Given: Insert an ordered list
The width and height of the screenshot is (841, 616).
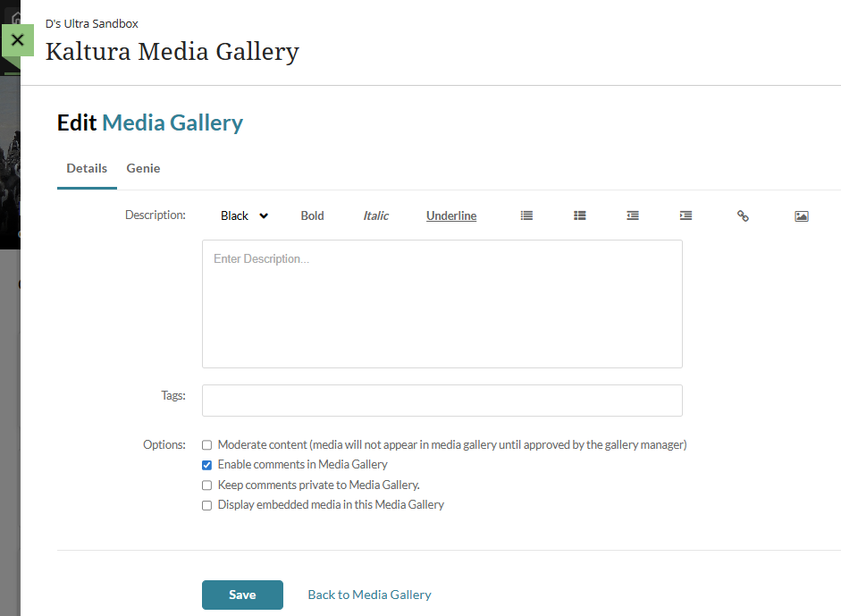Looking at the screenshot, I should pyautogui.click(x=579, y=215).
